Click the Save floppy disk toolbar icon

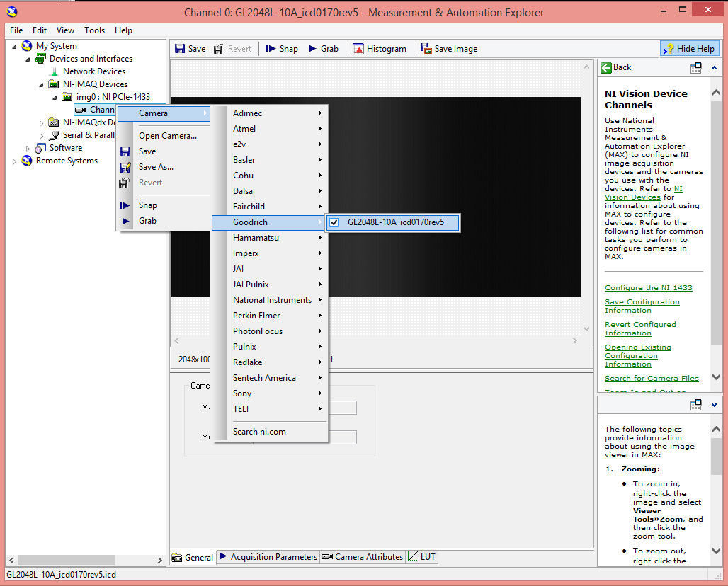point(180,49)
